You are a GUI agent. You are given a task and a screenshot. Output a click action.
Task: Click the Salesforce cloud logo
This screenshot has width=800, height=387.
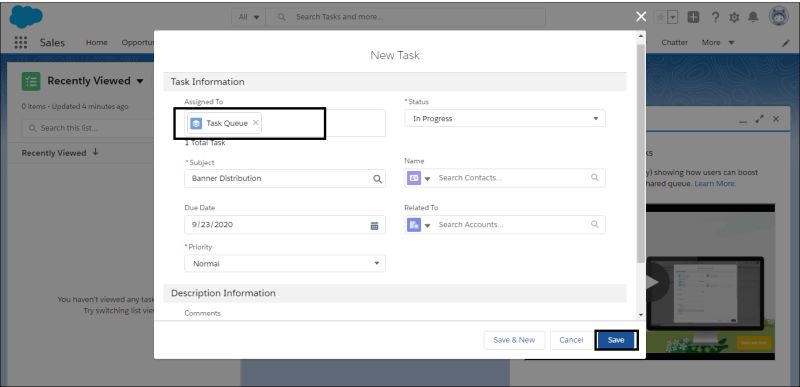(x=26, y=17)
